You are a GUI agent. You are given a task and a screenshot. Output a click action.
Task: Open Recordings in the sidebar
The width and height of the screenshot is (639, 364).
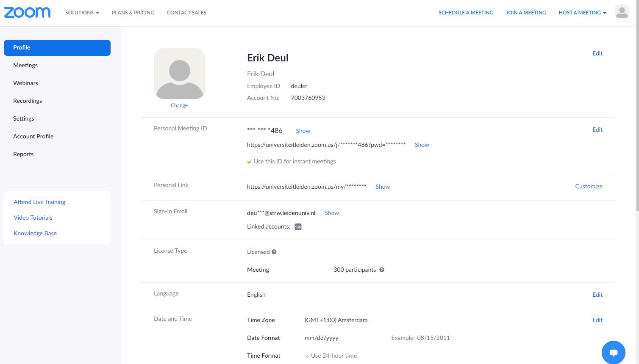coord(28,101)
